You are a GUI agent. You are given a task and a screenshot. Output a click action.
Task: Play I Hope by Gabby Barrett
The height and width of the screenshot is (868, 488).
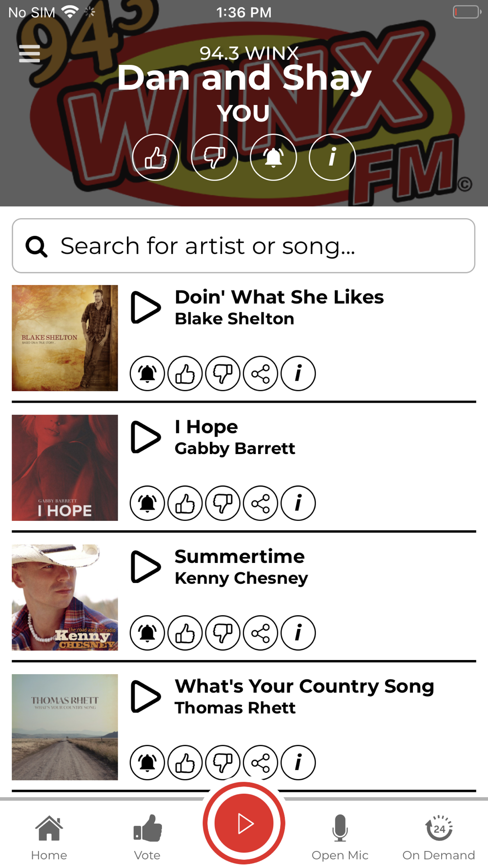point(145,437)
